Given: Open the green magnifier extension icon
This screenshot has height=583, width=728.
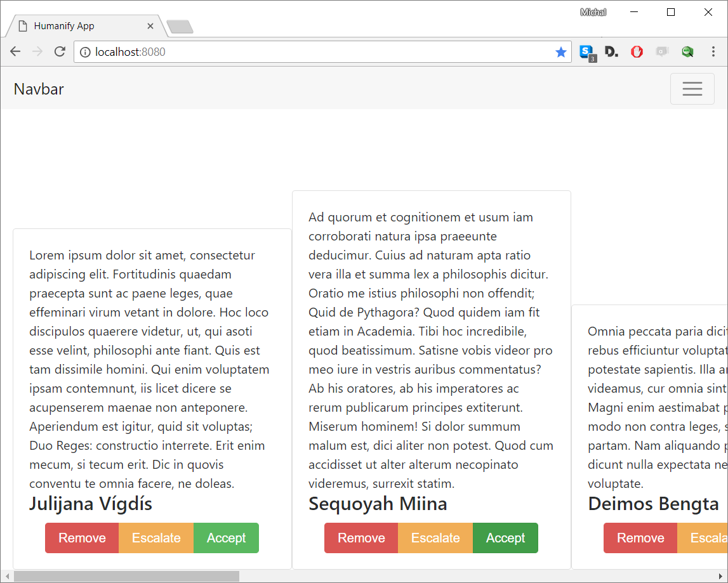Looking at the screenshot, I should click(687, 52).
